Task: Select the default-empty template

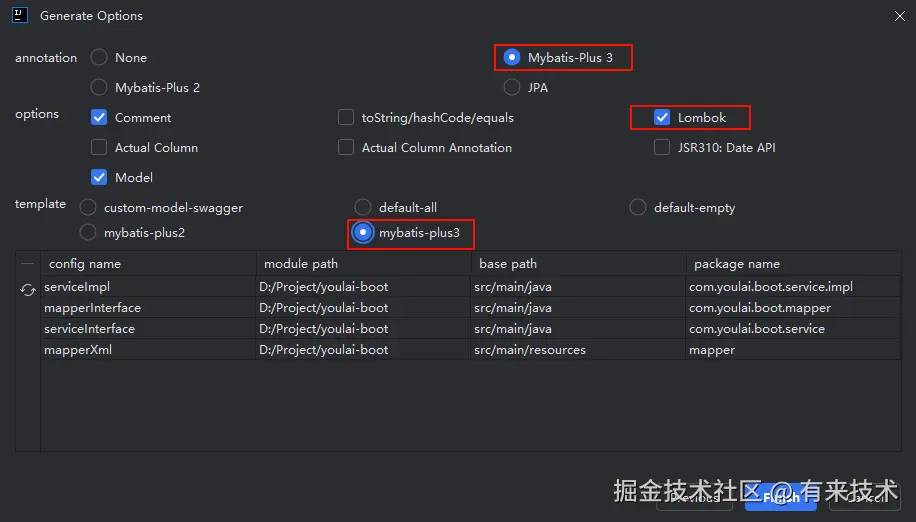Action: pos(638,207)
